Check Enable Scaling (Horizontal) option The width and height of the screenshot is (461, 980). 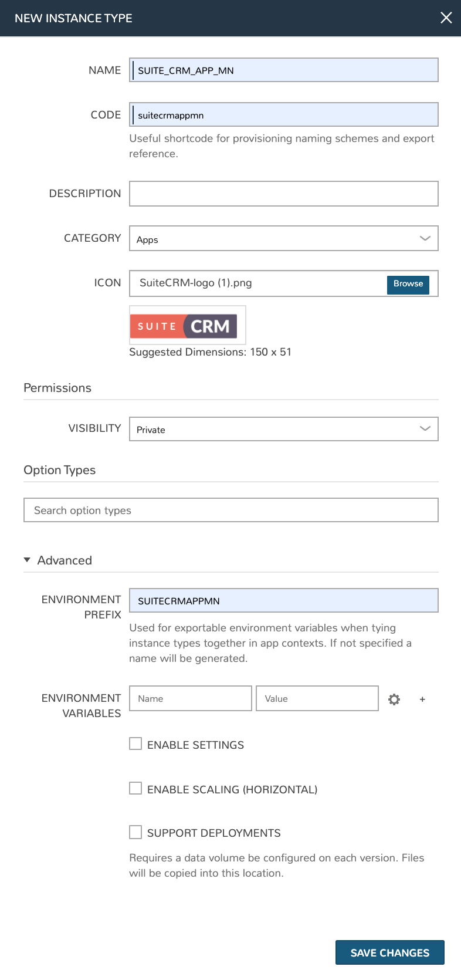click(135, 789)
